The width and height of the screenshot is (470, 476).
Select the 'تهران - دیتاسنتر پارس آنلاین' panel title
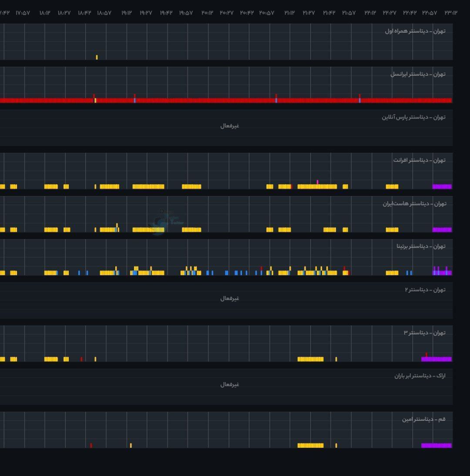point(414,117)
